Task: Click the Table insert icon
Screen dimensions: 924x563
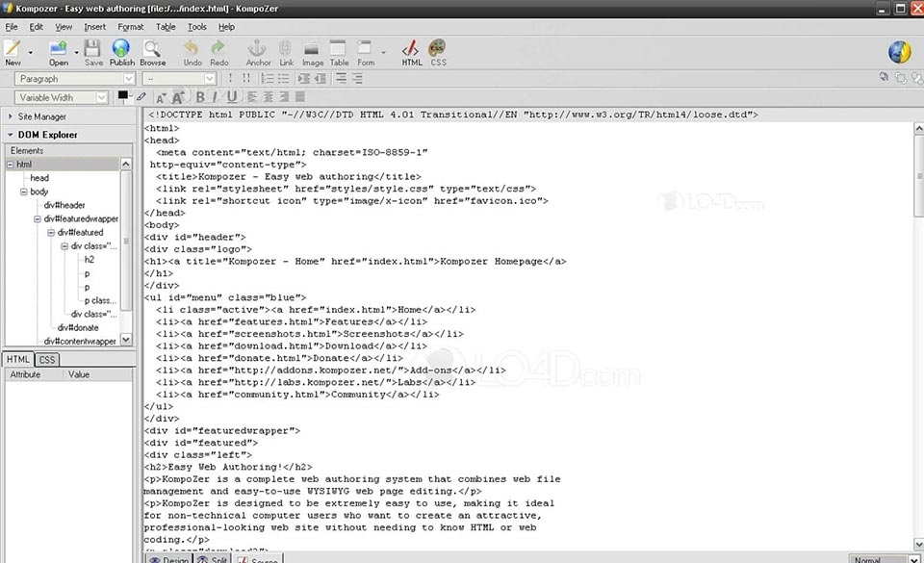Action: (338, 48)
